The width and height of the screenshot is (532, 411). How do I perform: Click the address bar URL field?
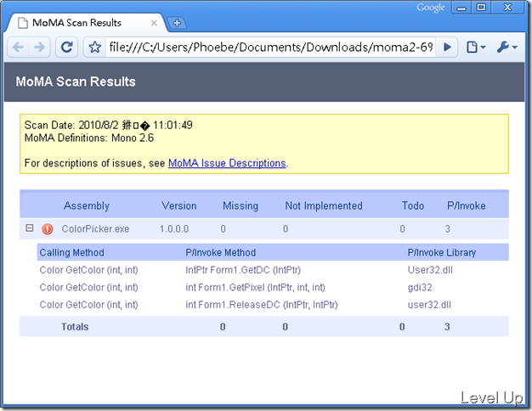pyautogui.click(x=270, y=48)
